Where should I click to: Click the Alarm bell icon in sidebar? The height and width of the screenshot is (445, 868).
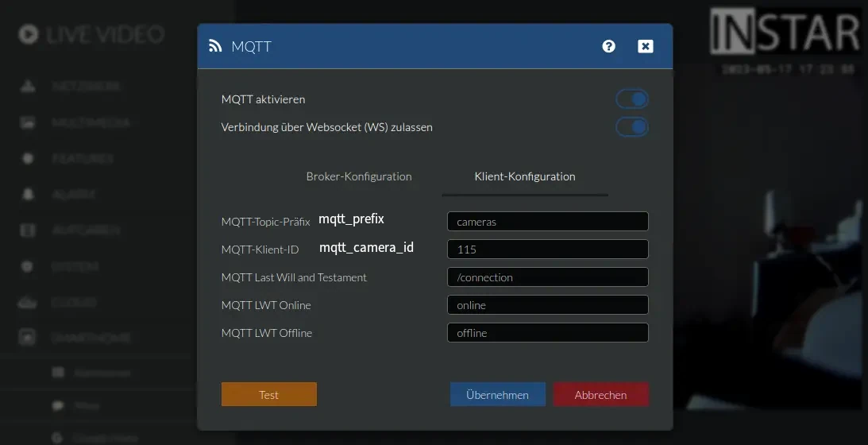click(x=28, y=194)
